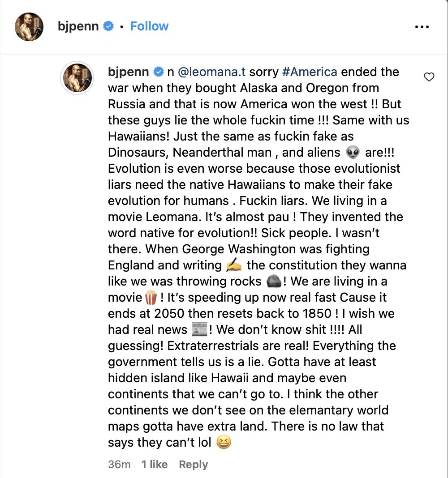
Task: Open the options menu via the three dots
Action: pyautogui.click(x=422, y=26)
